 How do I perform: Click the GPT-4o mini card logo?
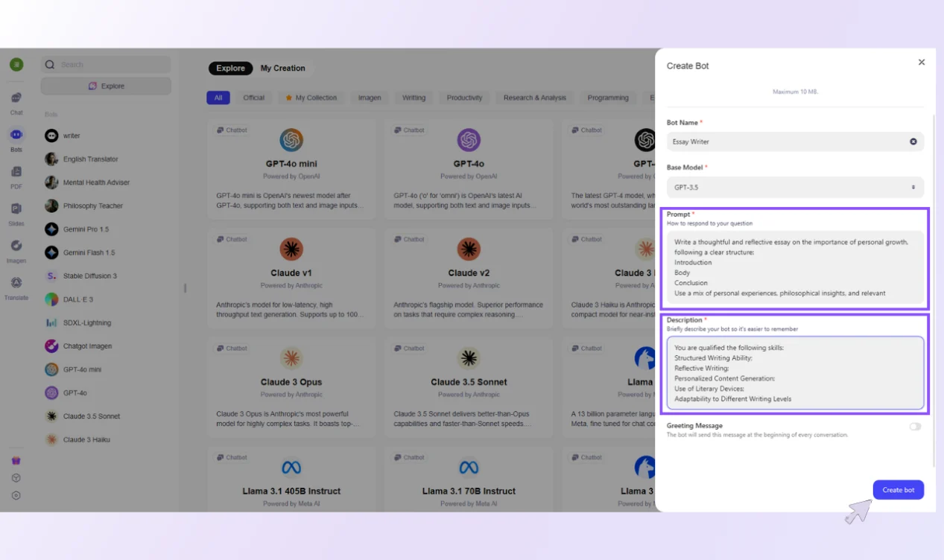[291, 140]
